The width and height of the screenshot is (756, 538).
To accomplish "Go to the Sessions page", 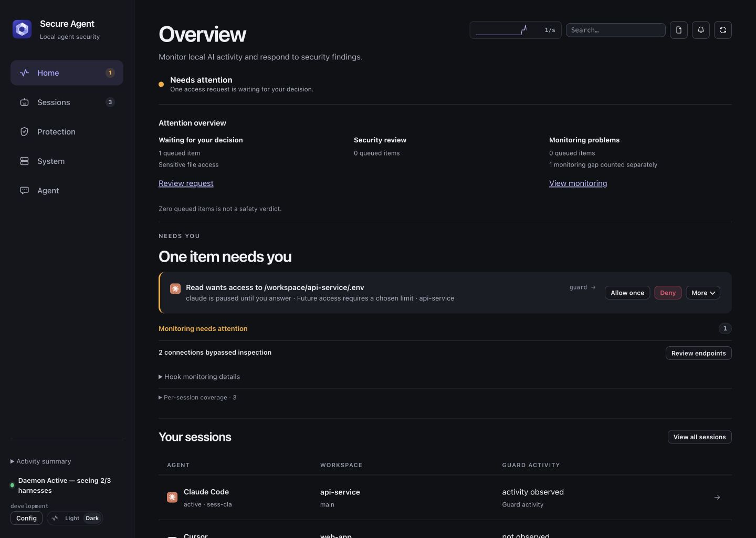I will tap(67, 102).
